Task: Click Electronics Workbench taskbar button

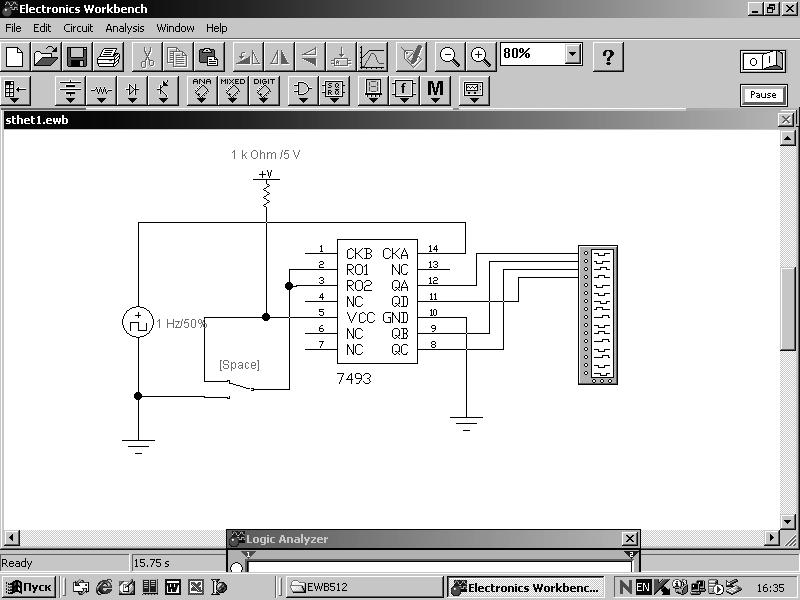Action: [526, 587]
